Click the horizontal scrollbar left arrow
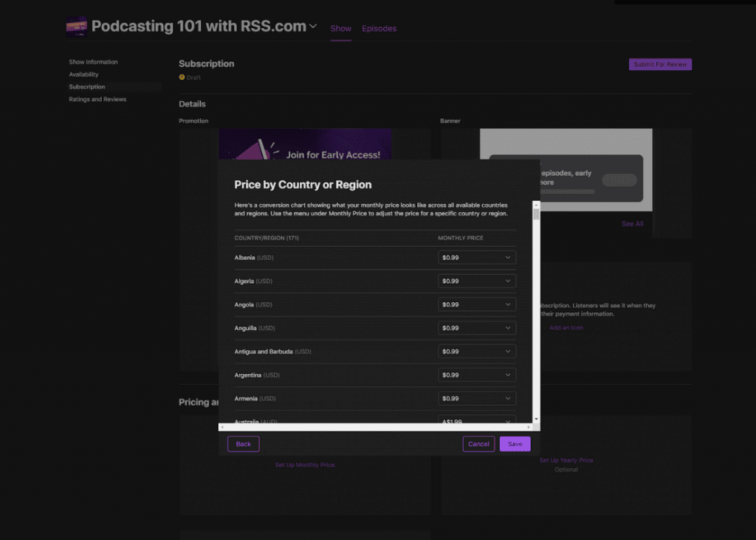Viewport: 756px width, 540px height. (222, 427)
